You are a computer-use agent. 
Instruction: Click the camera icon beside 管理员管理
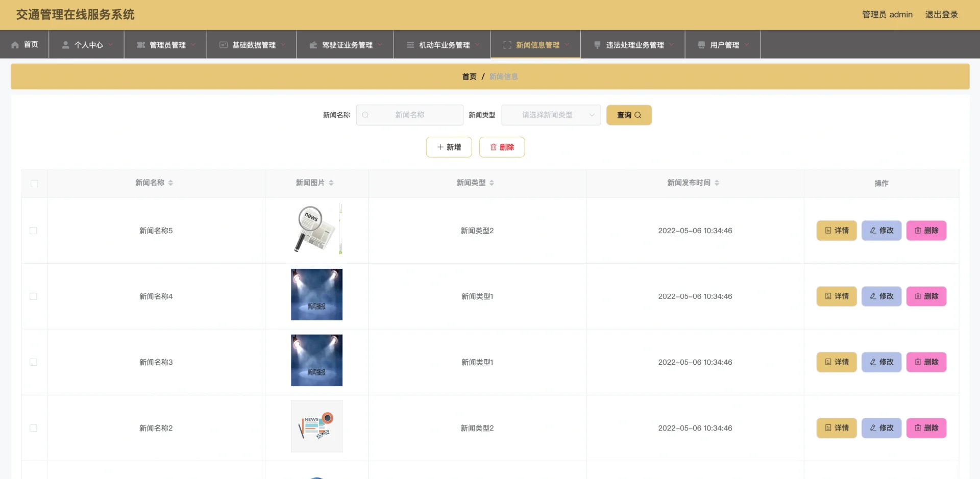(141, 45)
